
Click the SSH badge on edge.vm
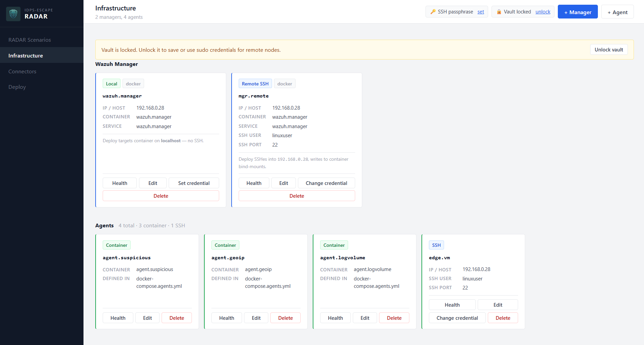coord(436,245)
